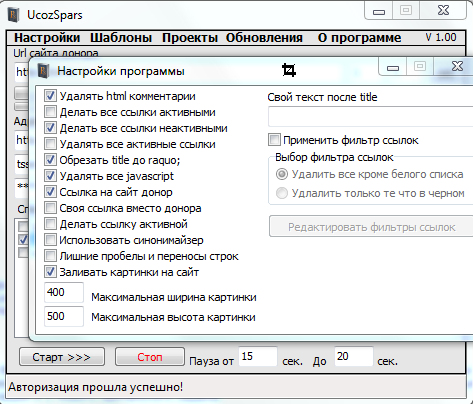Click status text 'Авторизация прошла успешно!'

pos(95,387)
